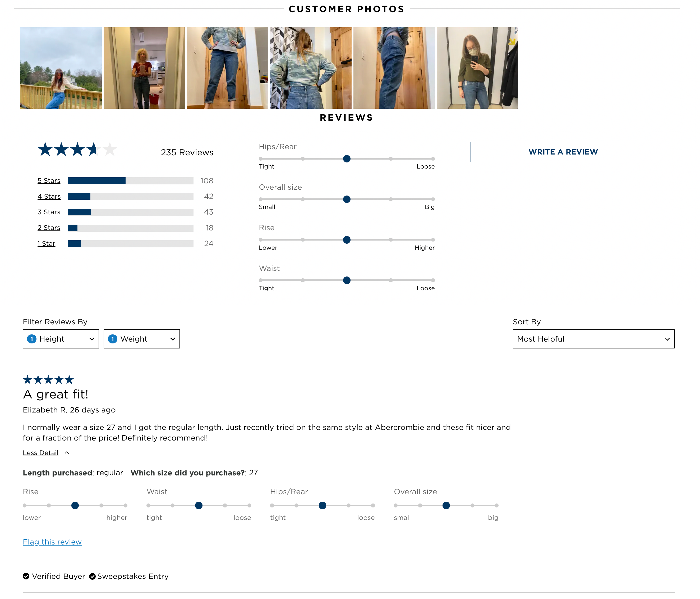Screen dimensions: 700x599
Task: Click the overall star rating icon
Action: (x=77, y=149)
